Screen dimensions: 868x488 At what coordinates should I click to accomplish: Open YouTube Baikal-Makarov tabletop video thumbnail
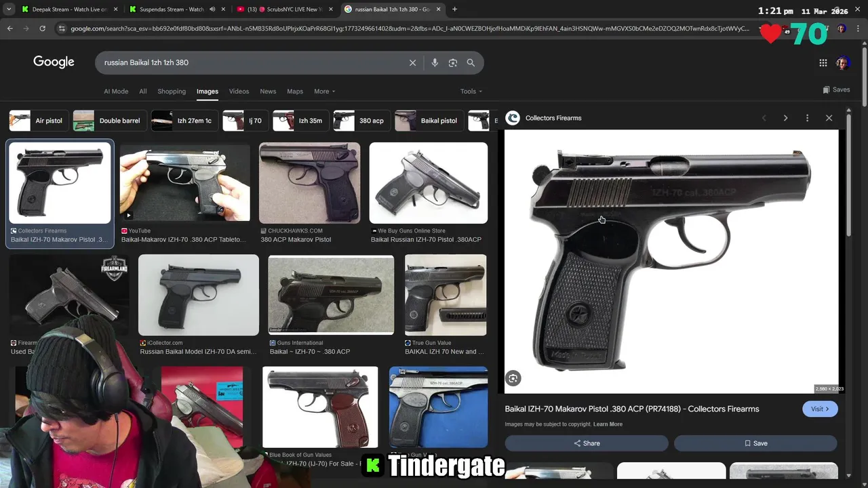tap(185, 183)
